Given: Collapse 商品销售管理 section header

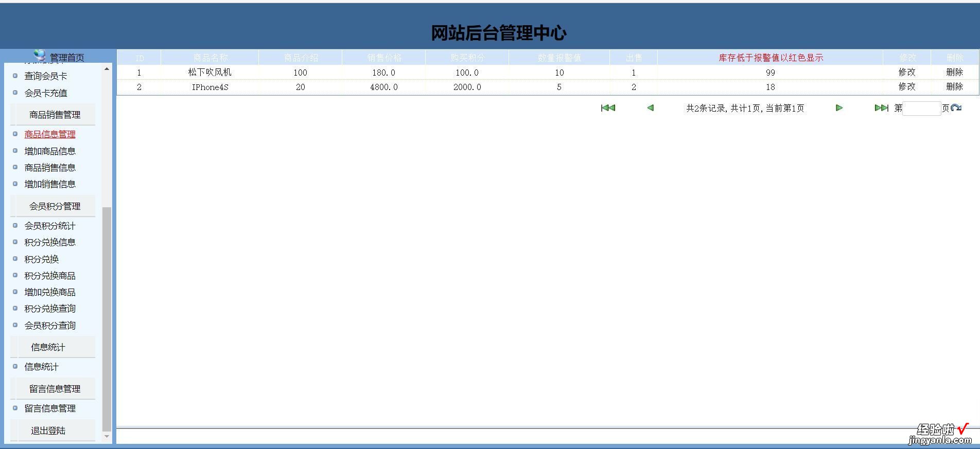Looking at the screenshot, I should (53, 115).
